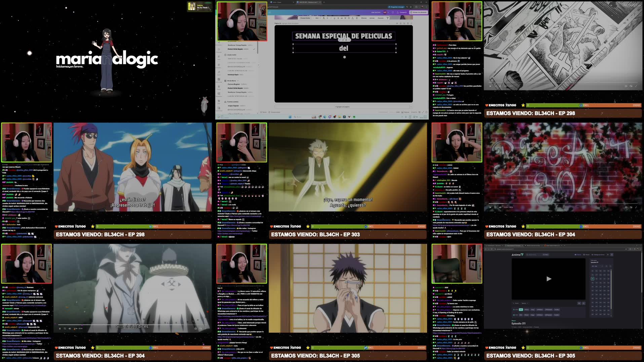
Task: Open the Notas view at Canva's bottom bar
Action: pyautogui.click(x=264, y=112)
